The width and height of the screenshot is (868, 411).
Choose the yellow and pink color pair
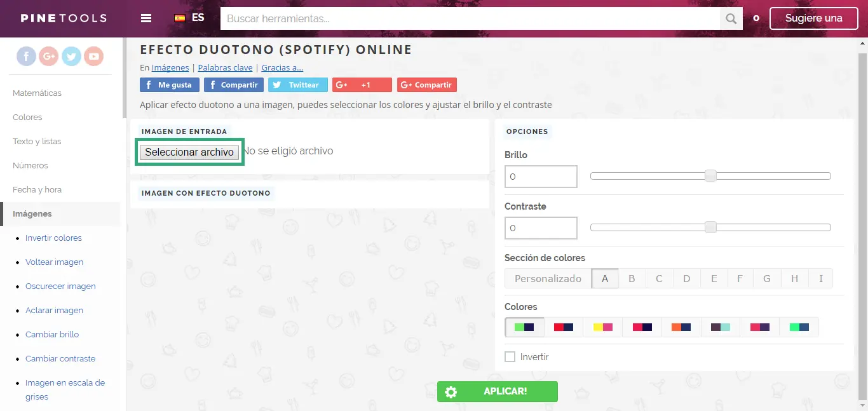(602, 327)
